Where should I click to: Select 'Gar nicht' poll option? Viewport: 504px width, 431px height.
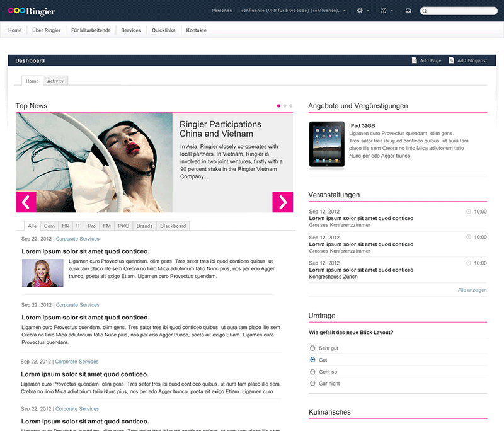tap(312, 383)
